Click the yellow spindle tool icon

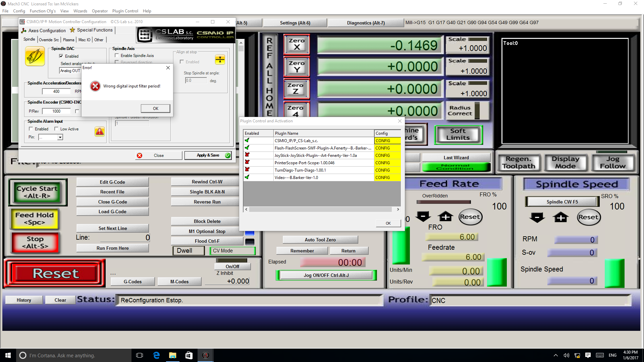[x=35, y=56]
